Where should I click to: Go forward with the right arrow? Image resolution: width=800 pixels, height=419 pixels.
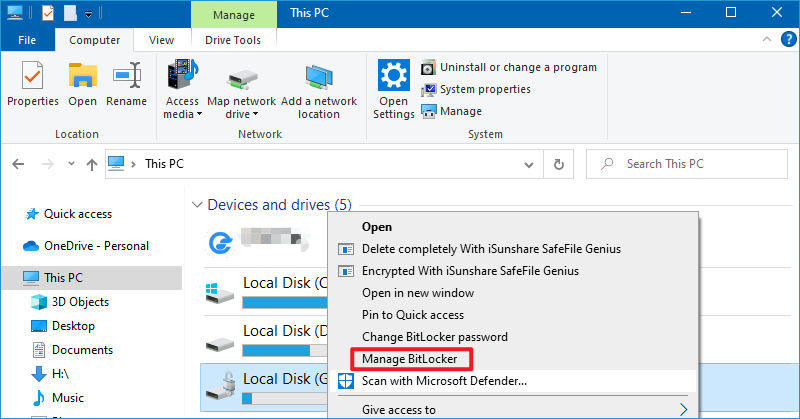coord(47,164)
